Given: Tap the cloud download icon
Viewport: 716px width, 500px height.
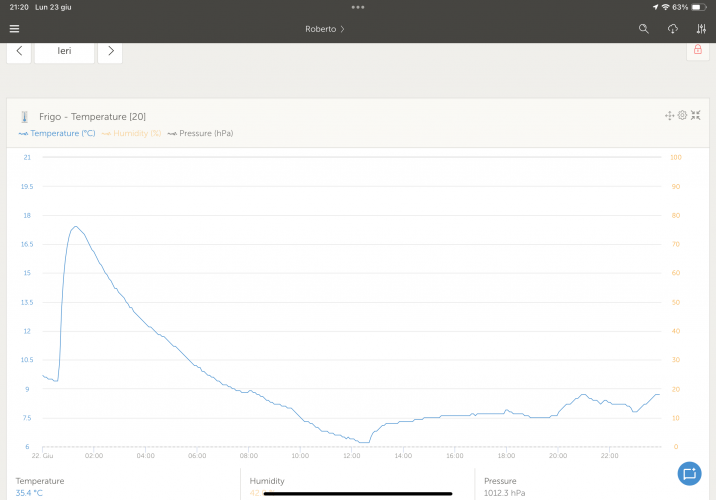Looking at the screenshot, I should click(x=673, y=29).
